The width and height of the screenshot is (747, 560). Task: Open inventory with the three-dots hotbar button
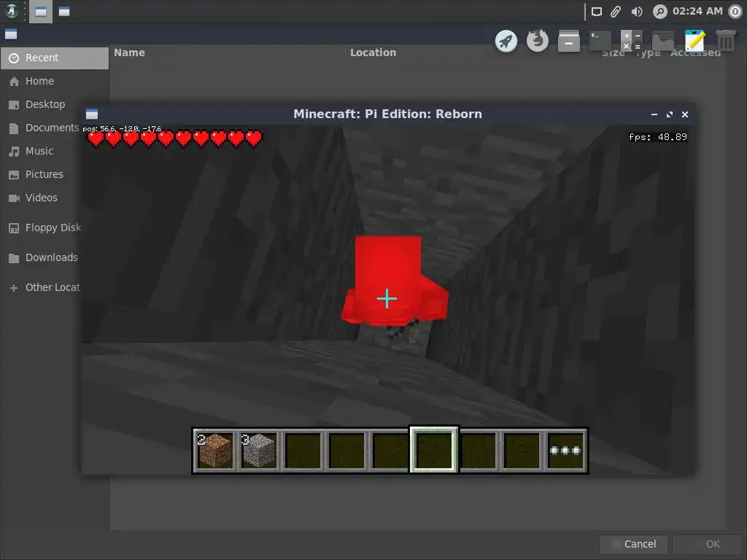(x=565, y=450)
